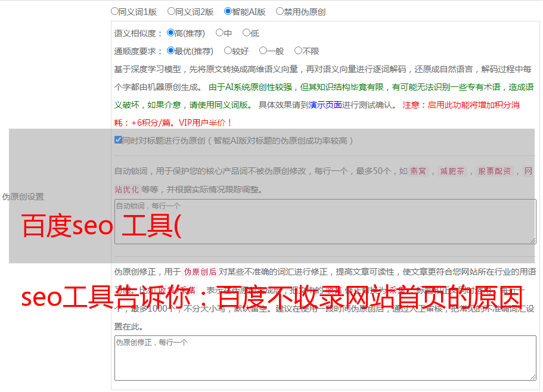The width and height of the screenshot is (543, 392).
Task: Click the 股票配资 example keyword
Action: (495, 171)
